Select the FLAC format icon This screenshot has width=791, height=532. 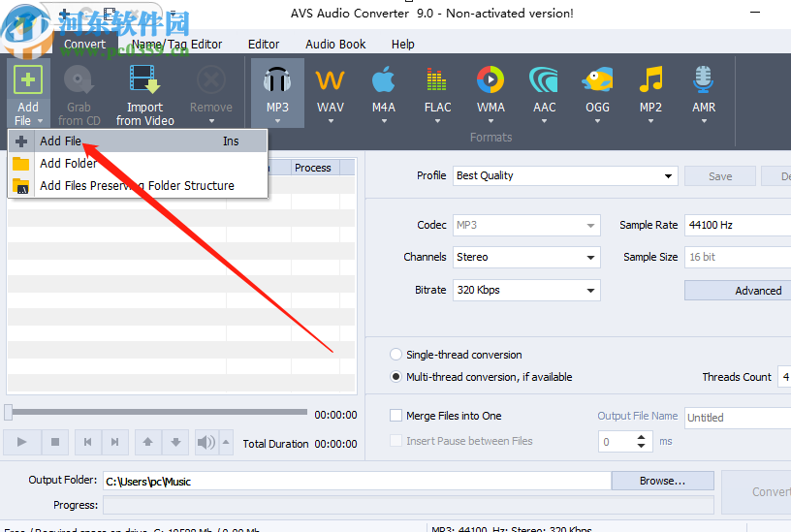point(437,79)
